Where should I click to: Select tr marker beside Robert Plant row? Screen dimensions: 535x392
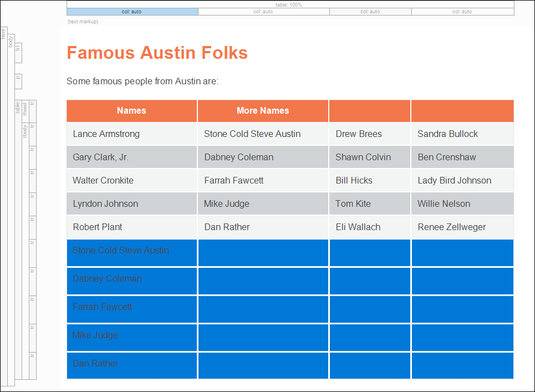coord(33,227)
